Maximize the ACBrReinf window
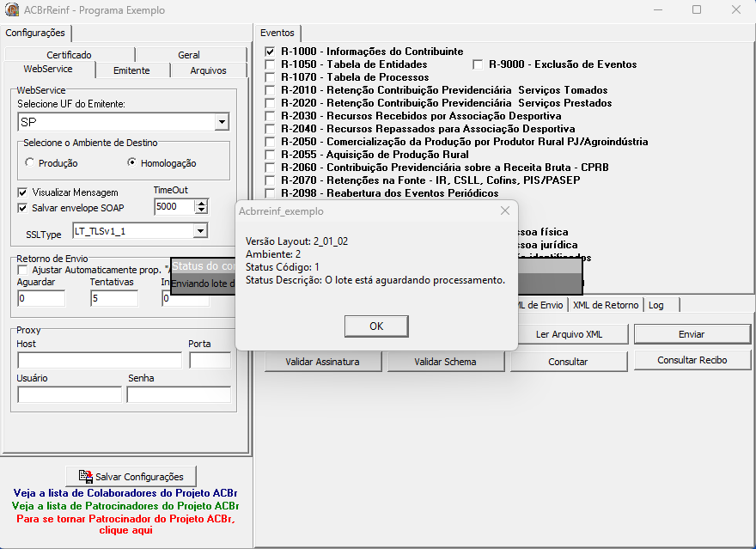The width and height of the screenshot is (756, 549). click(x=697, y=9)
